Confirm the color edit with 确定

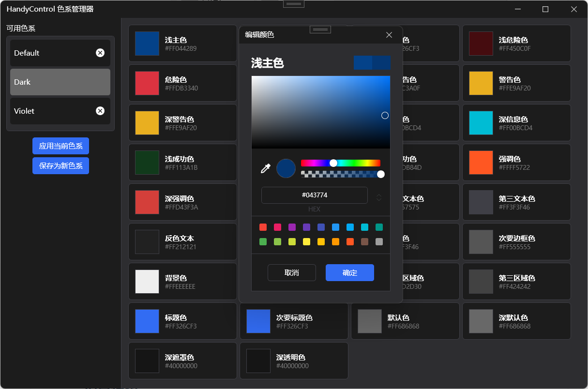[349, 272]
